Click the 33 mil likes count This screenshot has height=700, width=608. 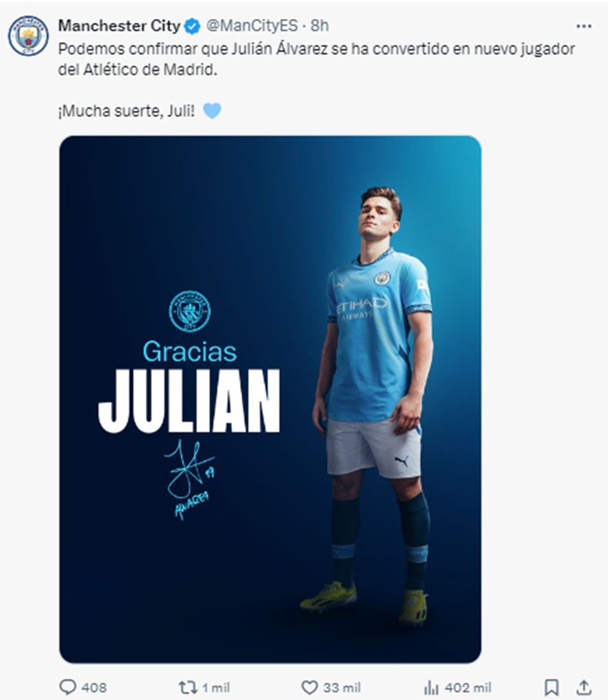[342, 687]
